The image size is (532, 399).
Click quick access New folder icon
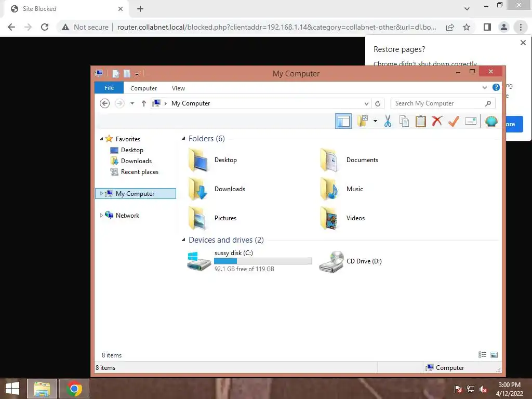127,73
